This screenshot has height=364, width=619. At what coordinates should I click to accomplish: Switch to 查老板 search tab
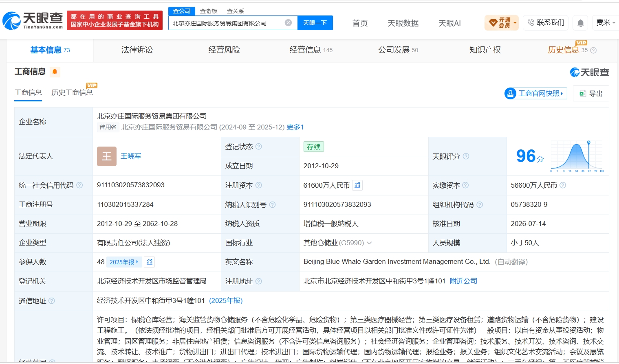point(209,11)
